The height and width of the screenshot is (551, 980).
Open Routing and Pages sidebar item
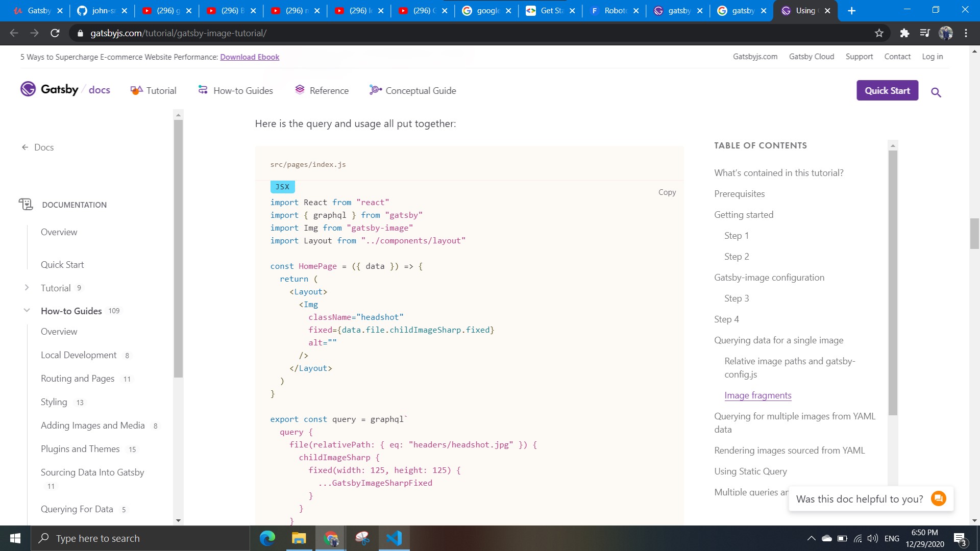[x=78, y=379]
